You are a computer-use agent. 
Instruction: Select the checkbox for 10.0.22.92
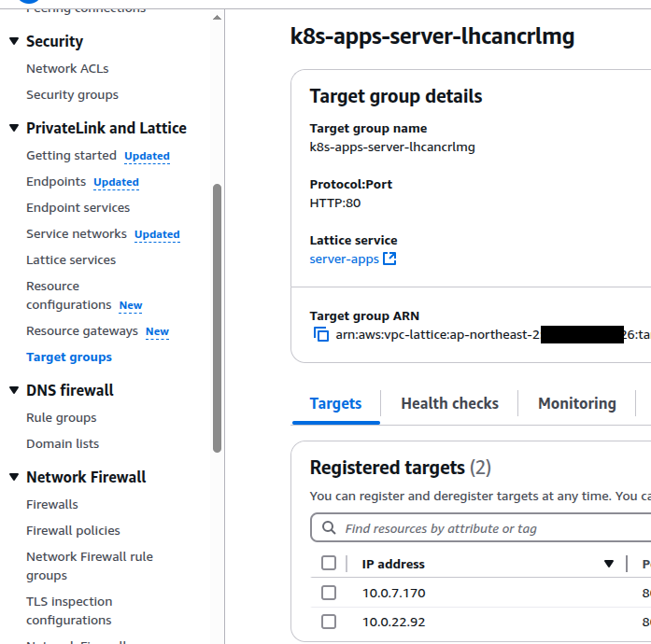(x=329, y=622)
